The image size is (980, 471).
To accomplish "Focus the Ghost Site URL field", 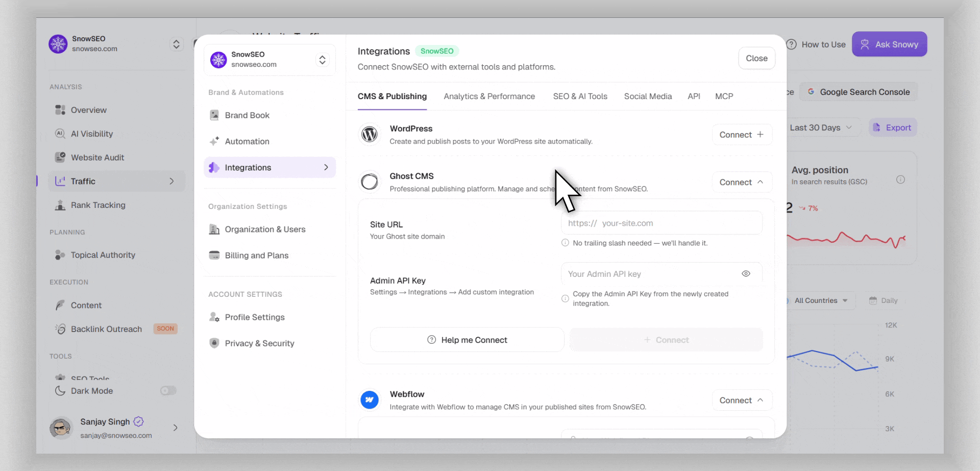I will point(661,223).
